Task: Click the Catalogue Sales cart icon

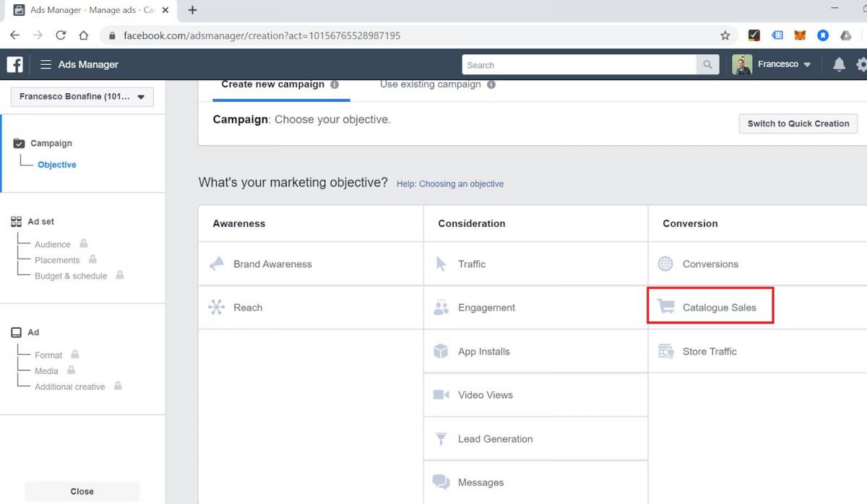Action: click(665, 307)
